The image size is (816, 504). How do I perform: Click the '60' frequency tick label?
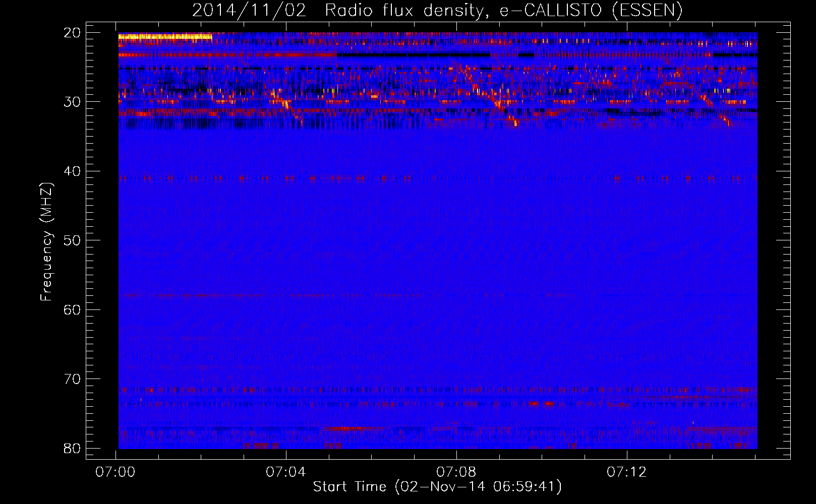coord(73,309)
